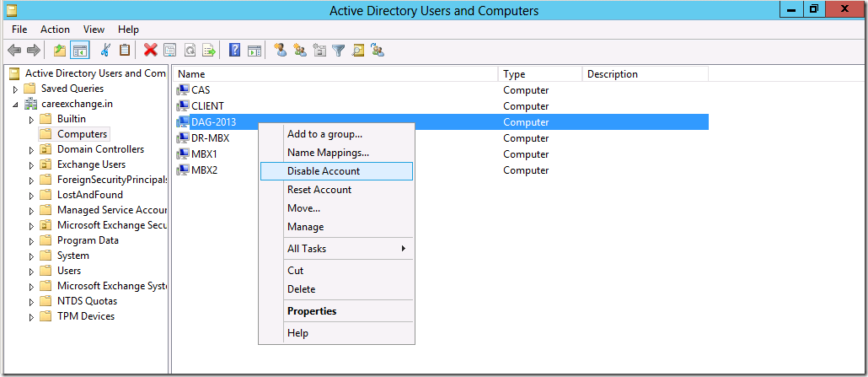
Task: Expand the System node arrow
Action: click(x=31, y=256)
